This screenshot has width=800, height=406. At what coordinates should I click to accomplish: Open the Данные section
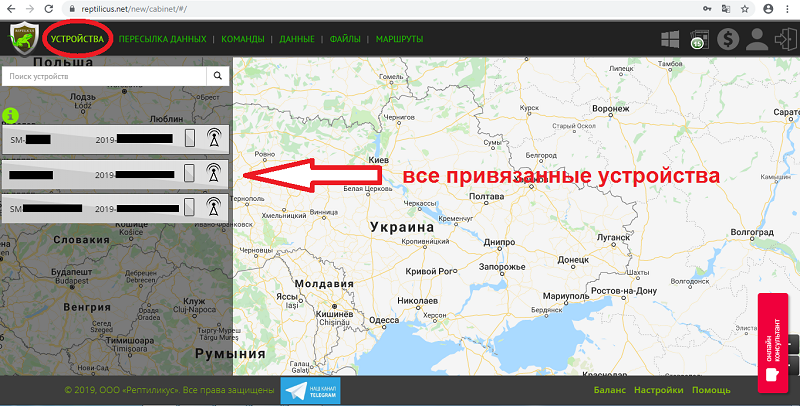click(x=297, y=39)
